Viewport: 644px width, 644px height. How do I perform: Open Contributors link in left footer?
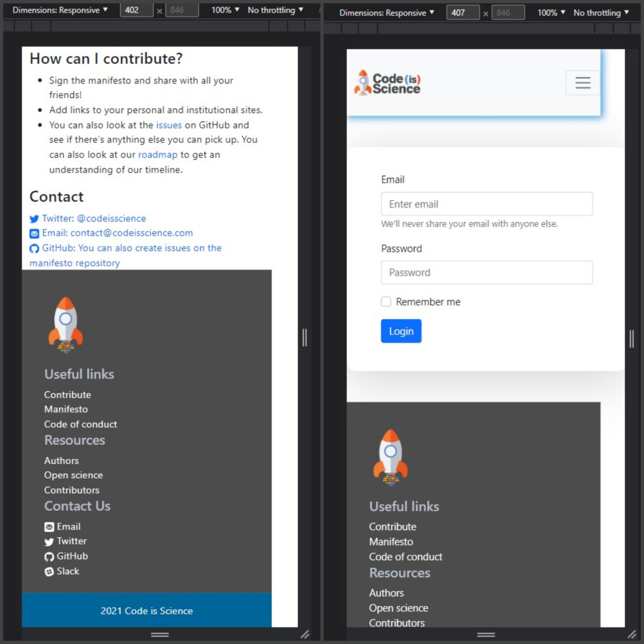coord(72,490)
